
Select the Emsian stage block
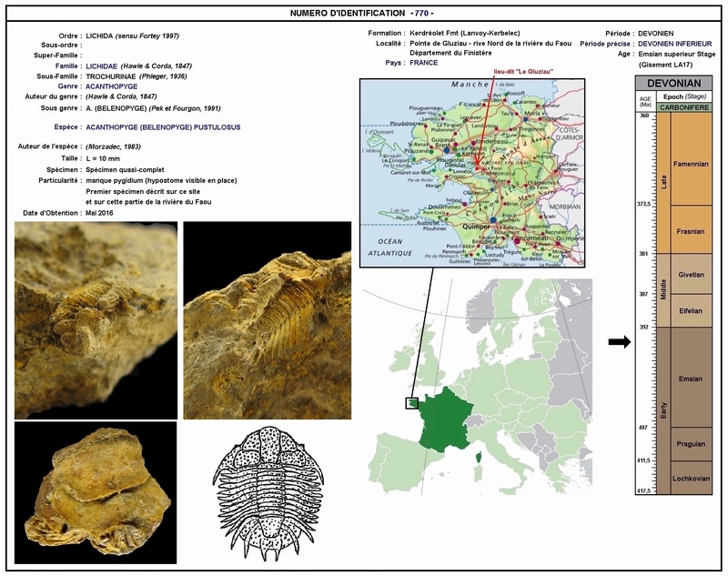click(691, 378)
